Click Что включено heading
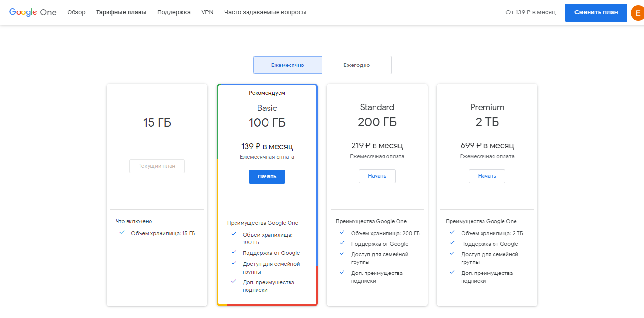Image resolution: width=644 pixels, height=318 pixels. (x=134, y=221)
